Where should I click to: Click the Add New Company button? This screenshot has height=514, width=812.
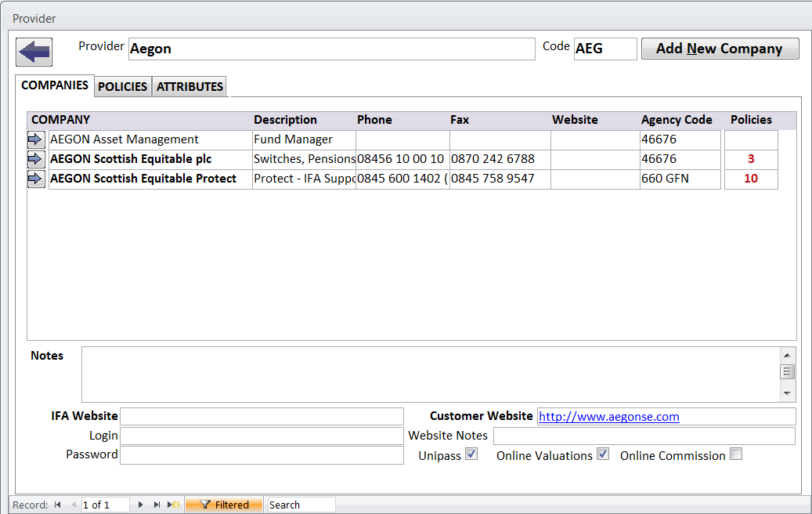[x=720, y=49]
